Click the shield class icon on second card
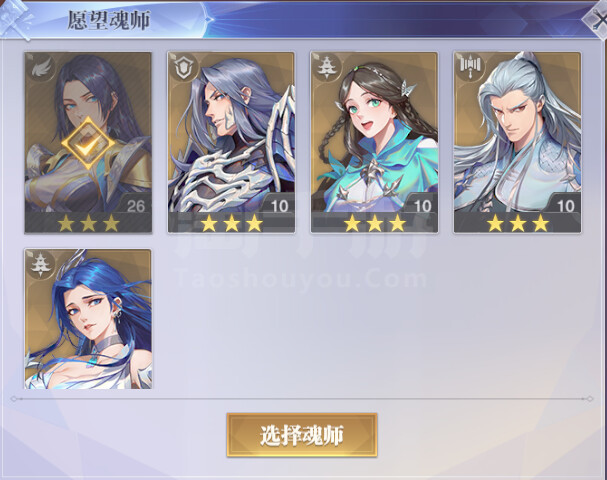The width and height of the screenshot is (607, 480). pyautogui.click(x=183, y=68)
